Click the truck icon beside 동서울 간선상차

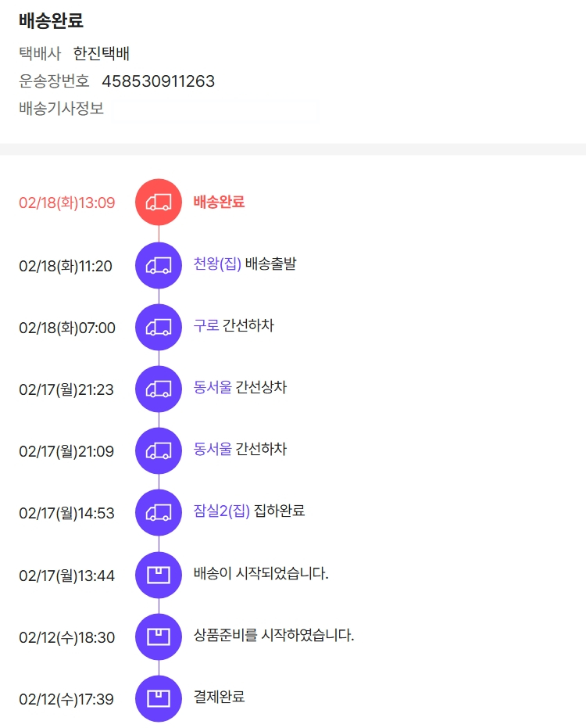point(159,389)
